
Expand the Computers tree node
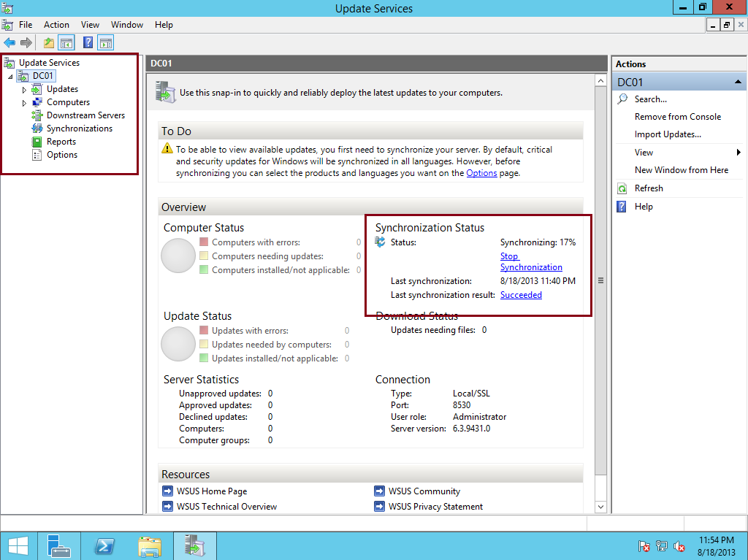coord(24,102)
